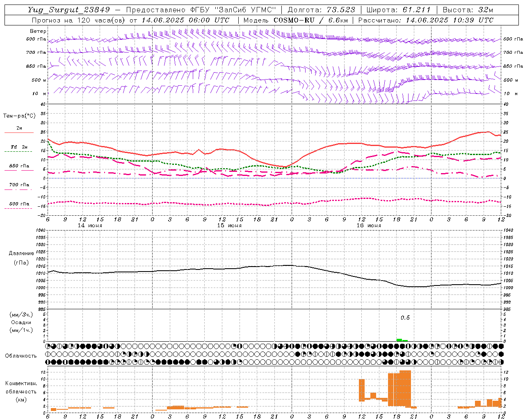Click the Осадки label

pyautogui.click(x=21, y=322)
